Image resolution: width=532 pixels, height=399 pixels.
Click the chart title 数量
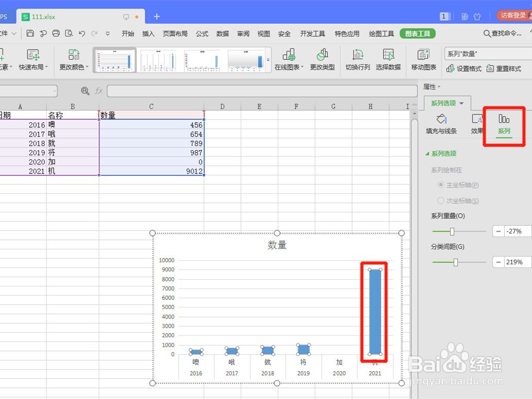point(277,245)
